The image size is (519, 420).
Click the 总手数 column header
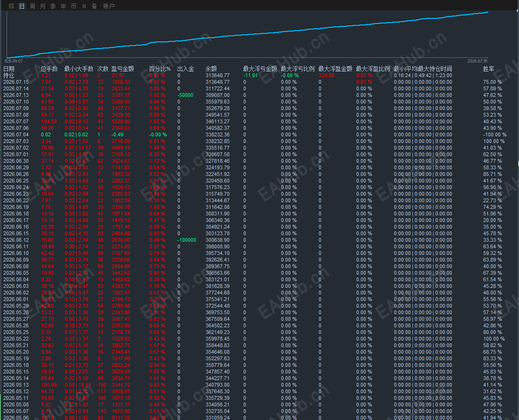point(49,69)
